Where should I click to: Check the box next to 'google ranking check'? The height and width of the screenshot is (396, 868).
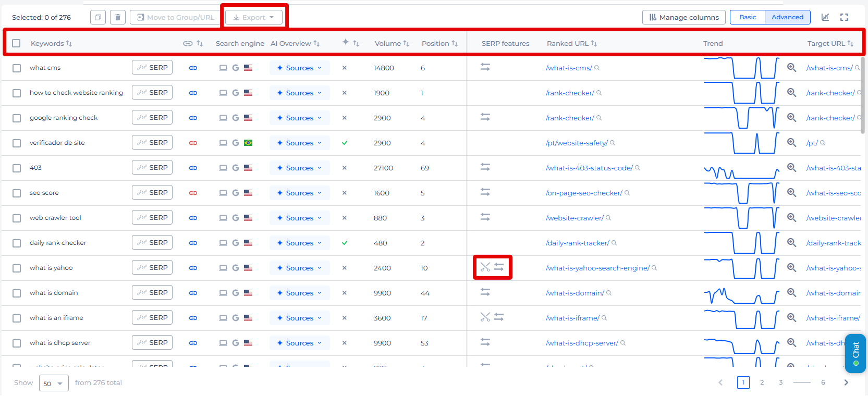tap(17, 118)
